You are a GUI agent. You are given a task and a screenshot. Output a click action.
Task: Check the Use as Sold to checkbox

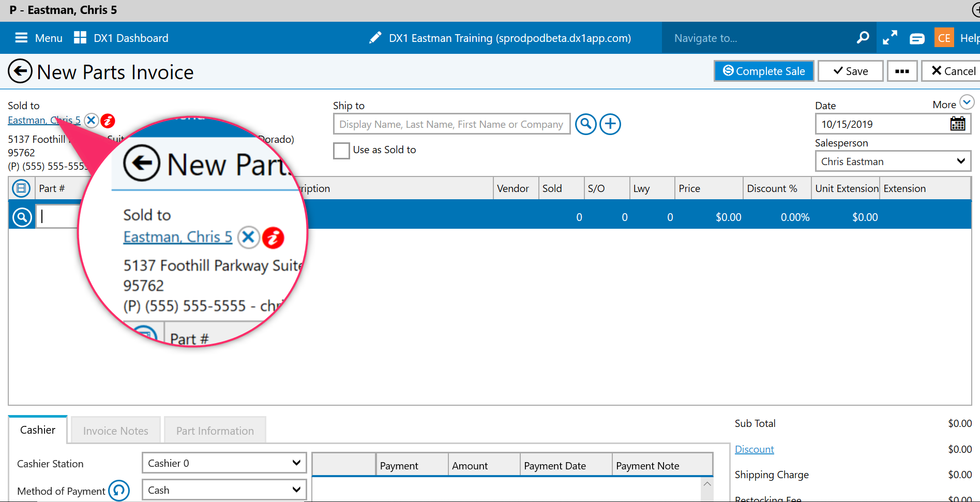click(x=341, y=151)
